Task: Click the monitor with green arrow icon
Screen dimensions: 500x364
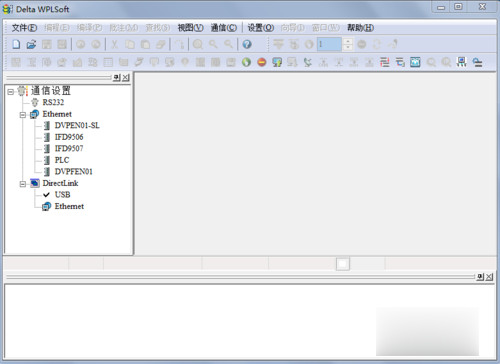Action: tap(277, 62)
